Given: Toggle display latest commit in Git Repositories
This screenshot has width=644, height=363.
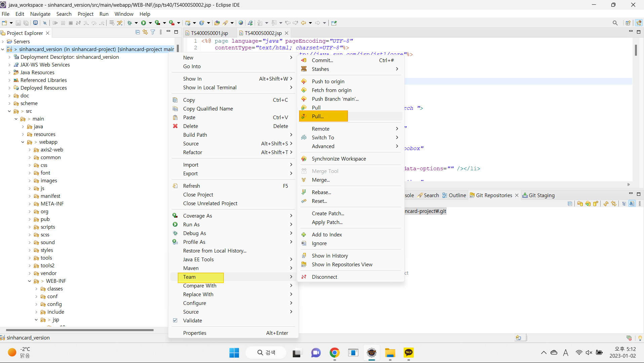Looking at the screenshot, I should pos(632,203).
